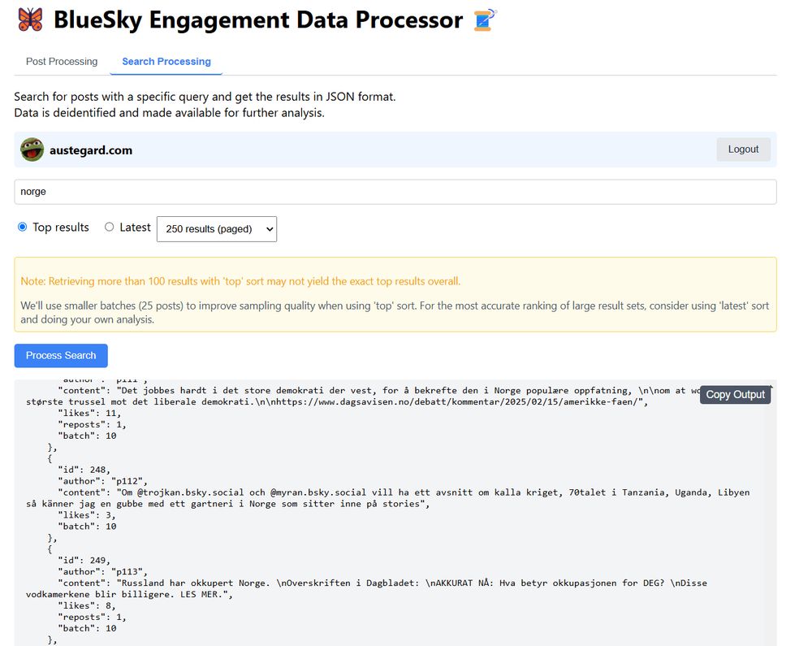812x646 pixels.
Task: Click the search field containing norge
Action: coord(395,191)
